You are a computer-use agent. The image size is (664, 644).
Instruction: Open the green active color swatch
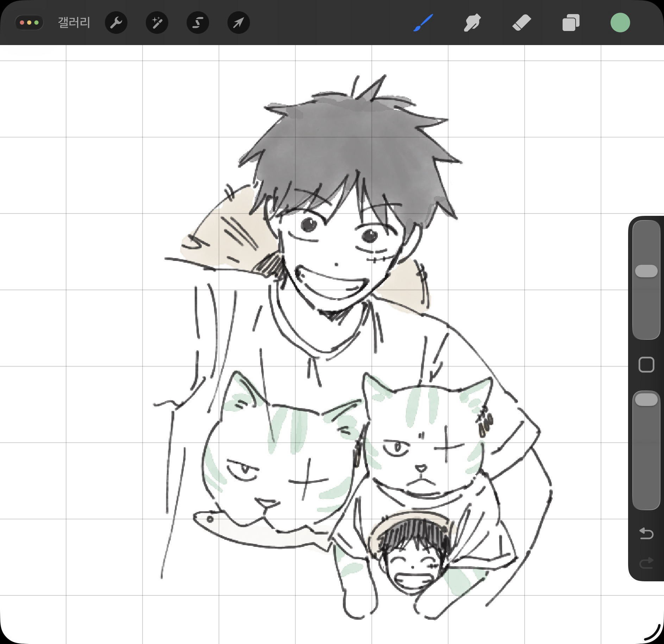point(620,23)
